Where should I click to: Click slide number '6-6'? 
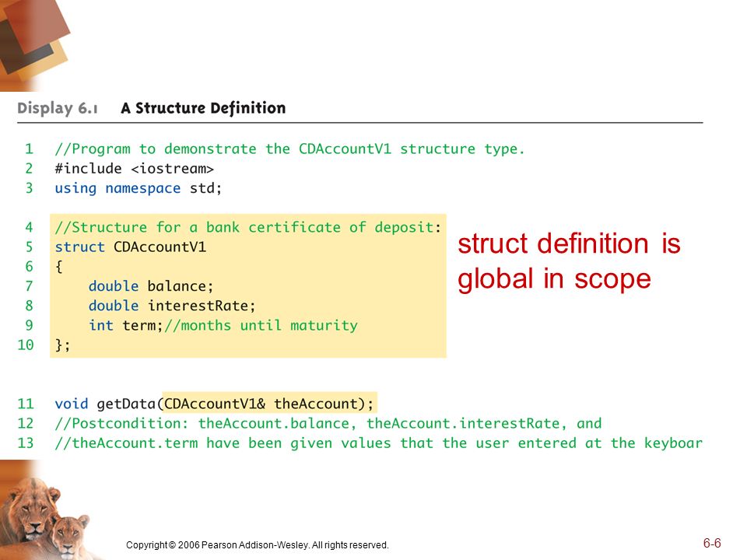pos(712,543)
